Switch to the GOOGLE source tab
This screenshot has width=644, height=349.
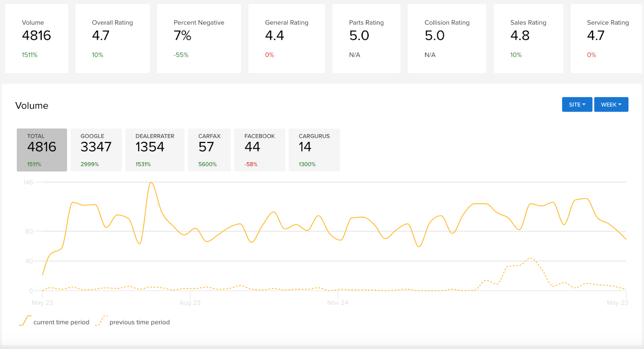96,150
